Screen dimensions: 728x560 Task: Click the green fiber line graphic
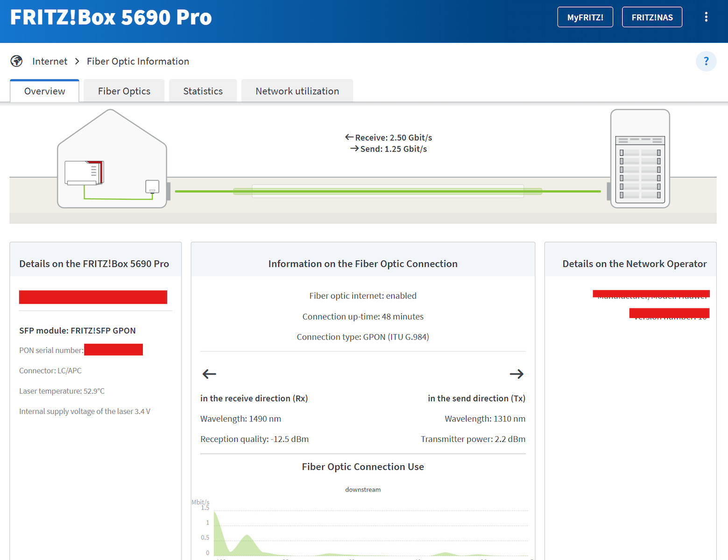coord(388,191)
